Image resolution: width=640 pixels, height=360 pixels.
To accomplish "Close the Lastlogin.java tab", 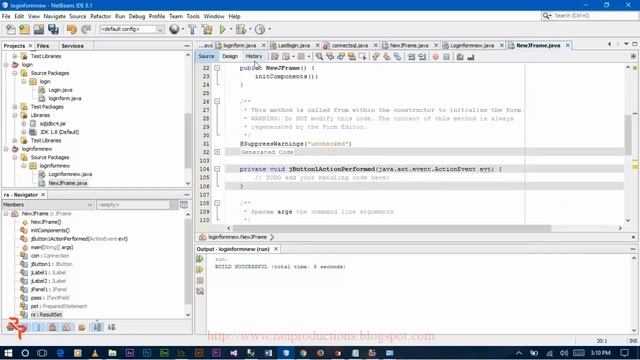I will pyautogui.click(x=317, y=45).
